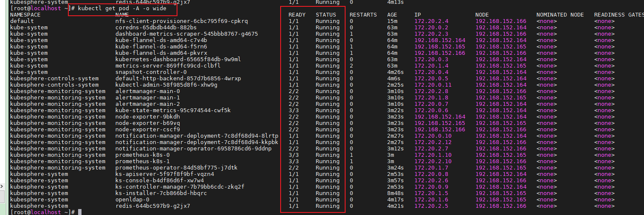Click pod name ks-apiserver-5f97f8f9bf-vqzn4
This screenshot has height=215, width=644.
[x=165, y=174]
